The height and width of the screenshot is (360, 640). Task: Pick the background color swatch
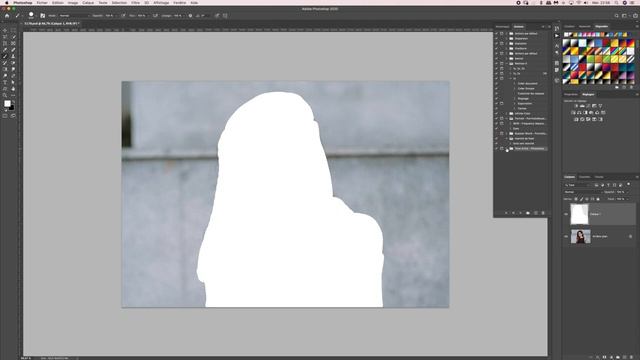(12, 108)
